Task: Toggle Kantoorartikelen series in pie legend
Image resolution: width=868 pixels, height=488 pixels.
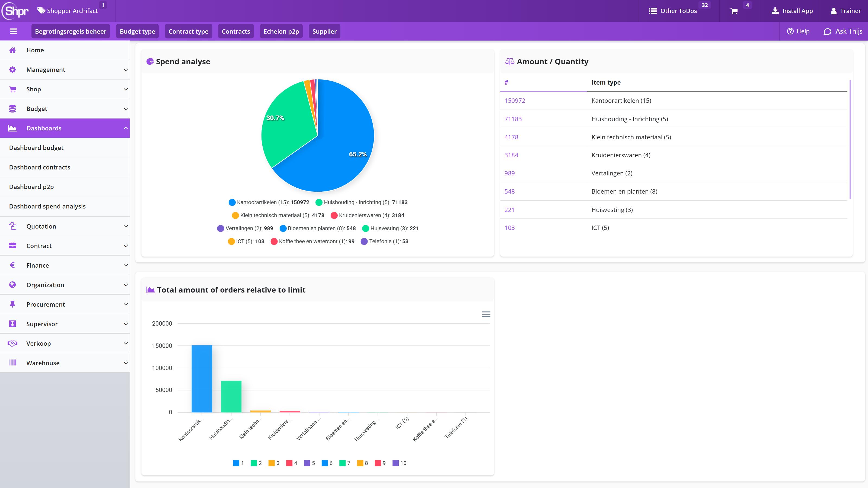Action: coord(269,202)
